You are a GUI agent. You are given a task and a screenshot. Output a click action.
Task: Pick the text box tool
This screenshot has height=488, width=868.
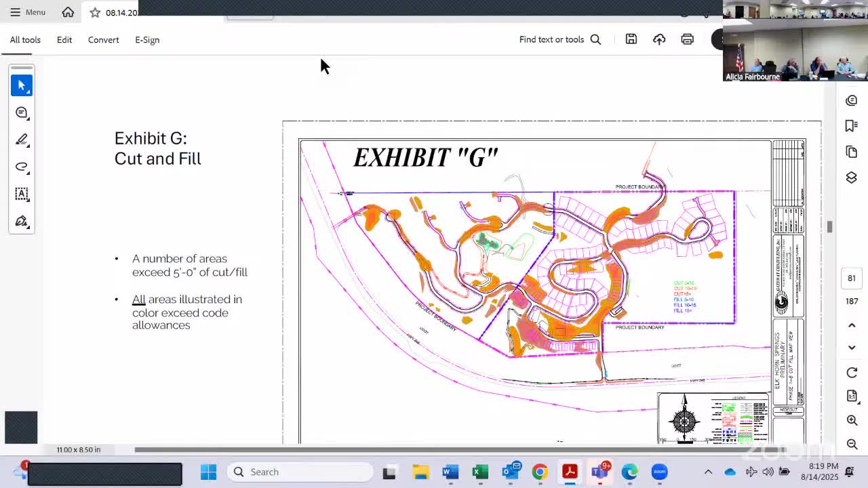tap(22, 194)
